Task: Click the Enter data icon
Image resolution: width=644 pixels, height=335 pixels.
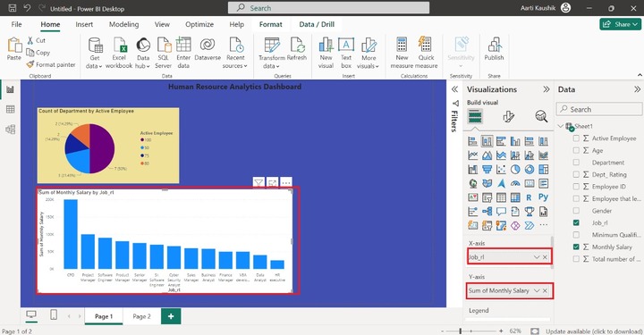Action: [x=183, y=53]
